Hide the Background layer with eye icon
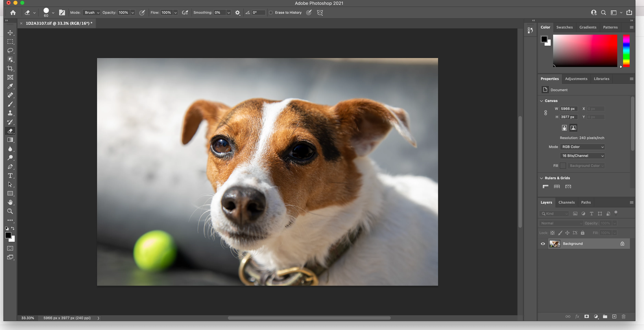This screenshot has height=330, width=644. point(543,244)
